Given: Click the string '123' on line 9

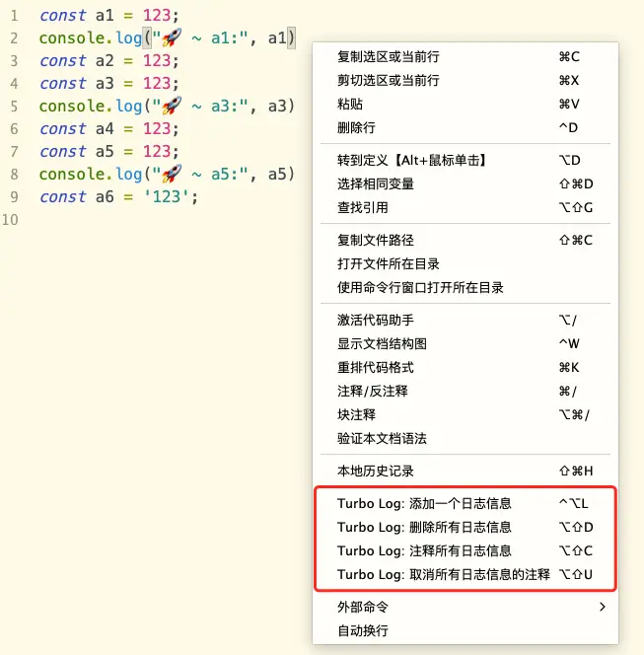Looking at the screenshot, I should point(167,196).
